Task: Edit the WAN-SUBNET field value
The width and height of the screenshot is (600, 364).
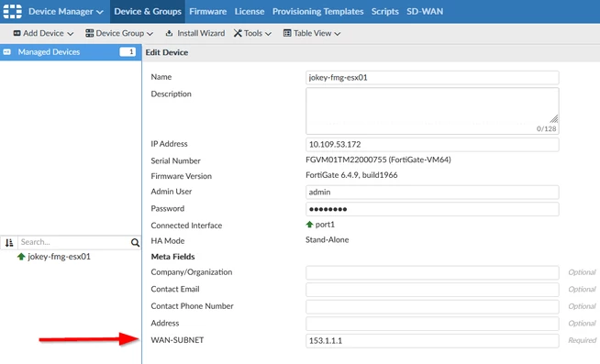Action: (432, 341)
